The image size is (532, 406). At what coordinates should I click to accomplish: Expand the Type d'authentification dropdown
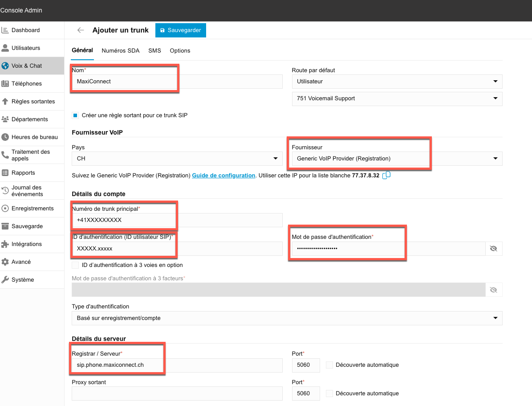[287, 318]
